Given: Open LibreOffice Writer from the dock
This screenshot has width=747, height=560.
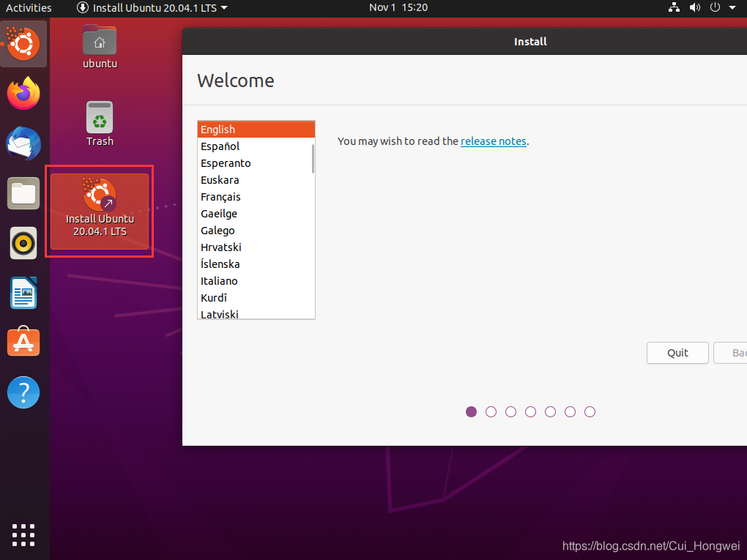Looking at the screenshot, I should tap(23, 293).
